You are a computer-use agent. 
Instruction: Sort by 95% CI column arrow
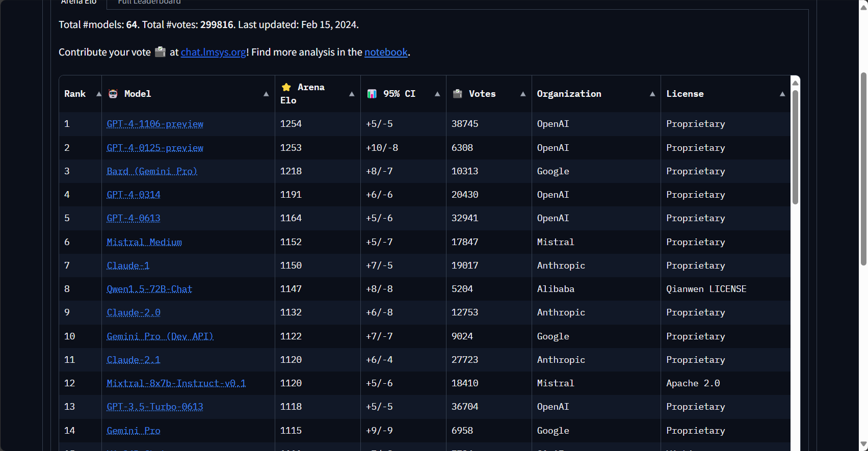(437, 94)
